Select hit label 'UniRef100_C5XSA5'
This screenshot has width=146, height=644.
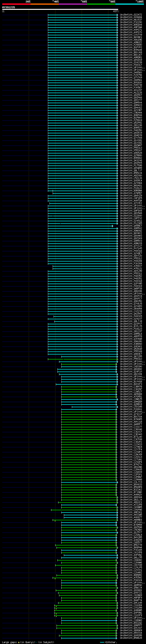[131, 407]
